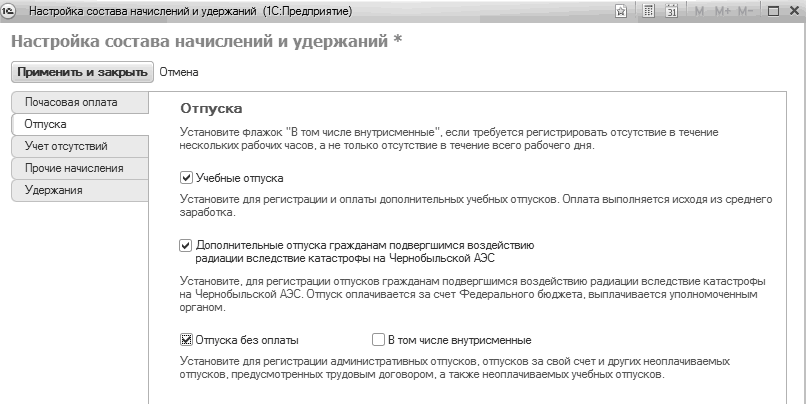Click the M+ memory add button

point(722,11)
